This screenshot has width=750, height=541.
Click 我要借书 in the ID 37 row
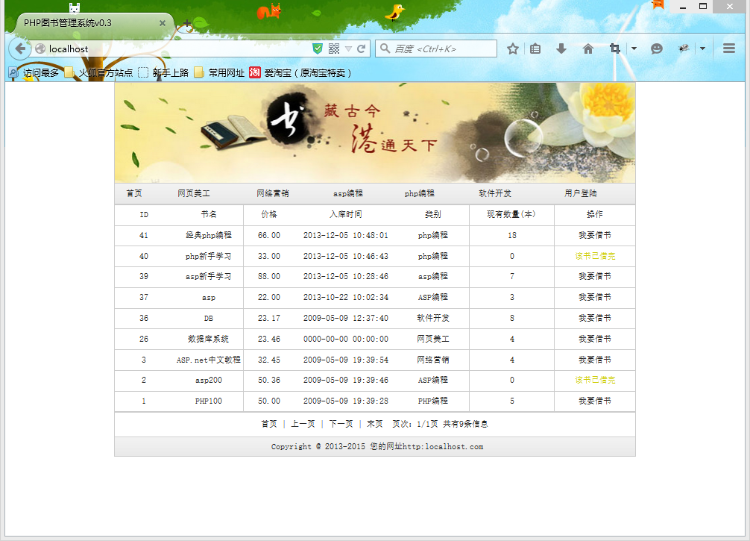pos(595,297)
